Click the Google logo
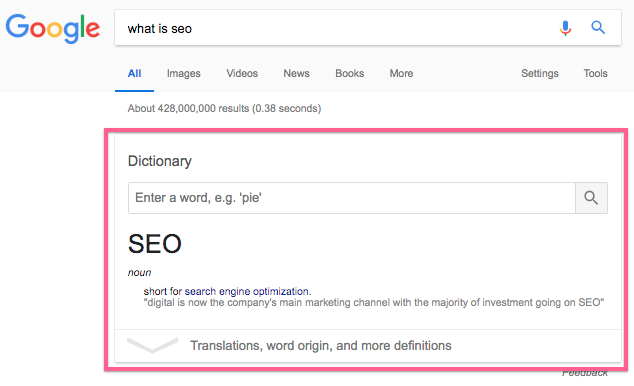Screen dimensions: 634x386 (53, 28)
